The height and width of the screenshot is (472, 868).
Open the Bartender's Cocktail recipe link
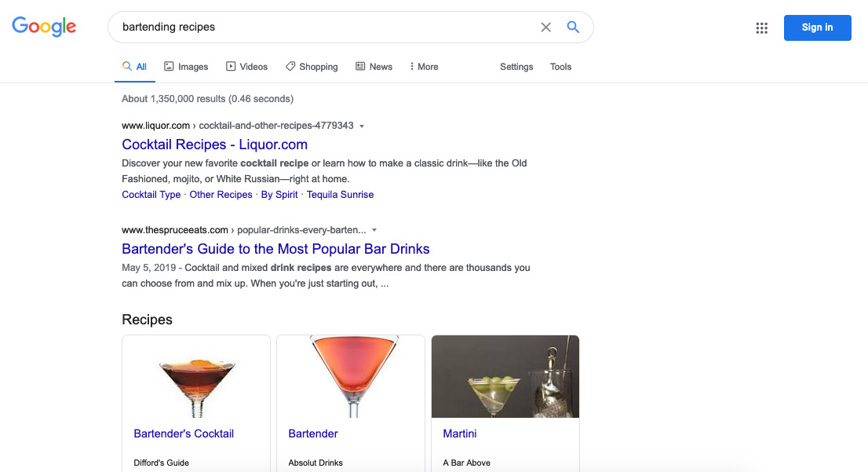pos(184,434)
